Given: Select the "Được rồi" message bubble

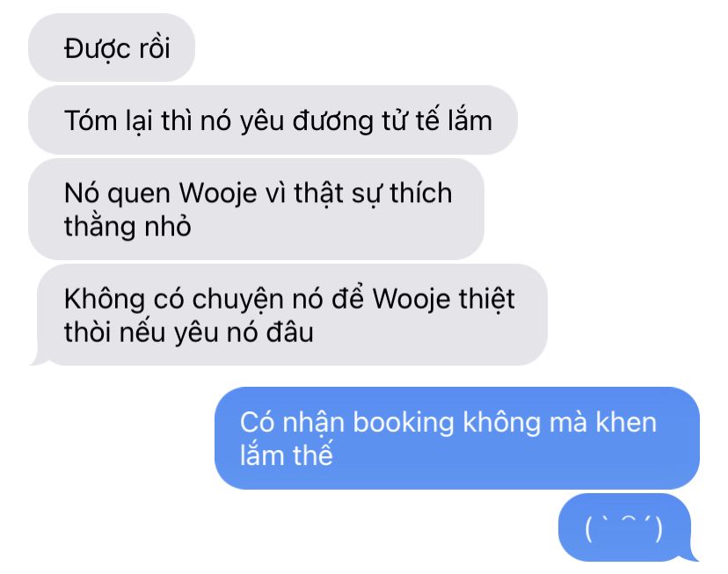Looking at the screenshot, I should (112, 47).
